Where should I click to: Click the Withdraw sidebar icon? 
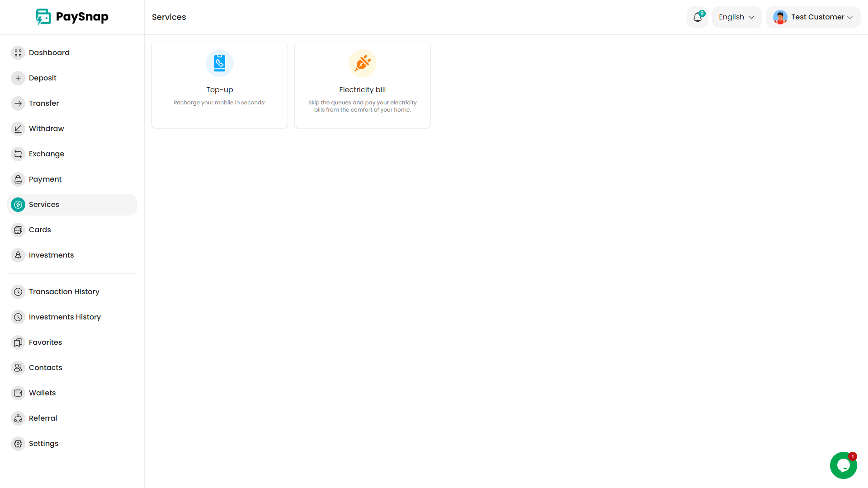coord(18,129)
